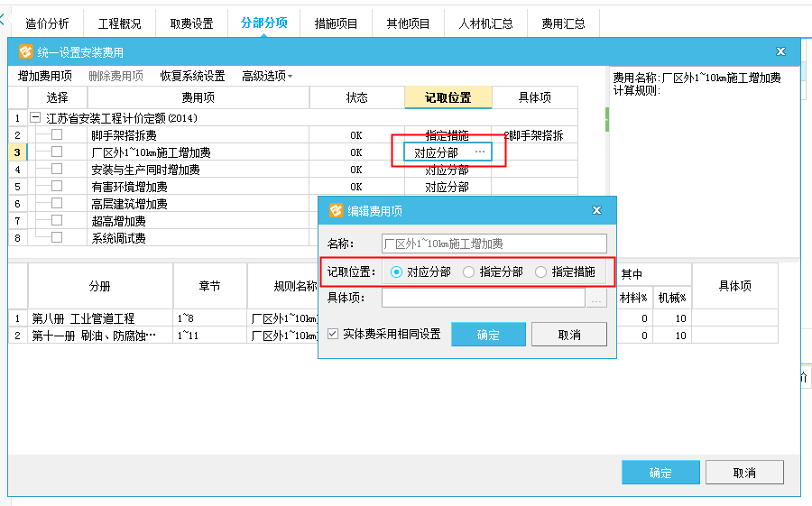Confirm with 确定 in 编辑费用项 dialog
The height and width of the screenshot is (506, 812).
pyautogui.click(x=488, y=335)
